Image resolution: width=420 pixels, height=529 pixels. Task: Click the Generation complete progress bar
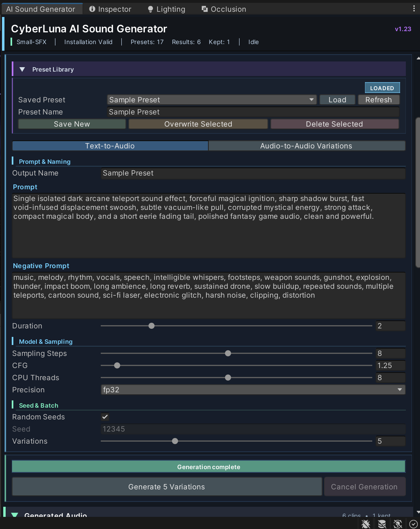pyautogui.click(x=209, y=467)
